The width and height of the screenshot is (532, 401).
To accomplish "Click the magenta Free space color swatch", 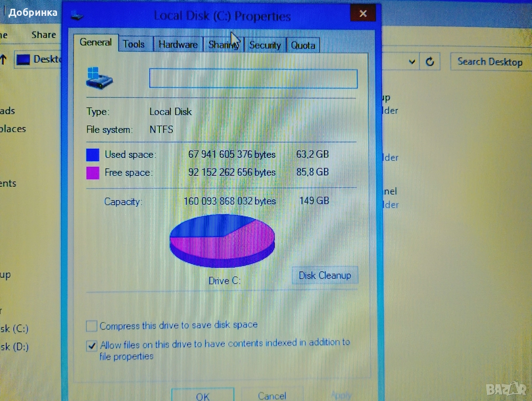I will (x=93, y=173).
